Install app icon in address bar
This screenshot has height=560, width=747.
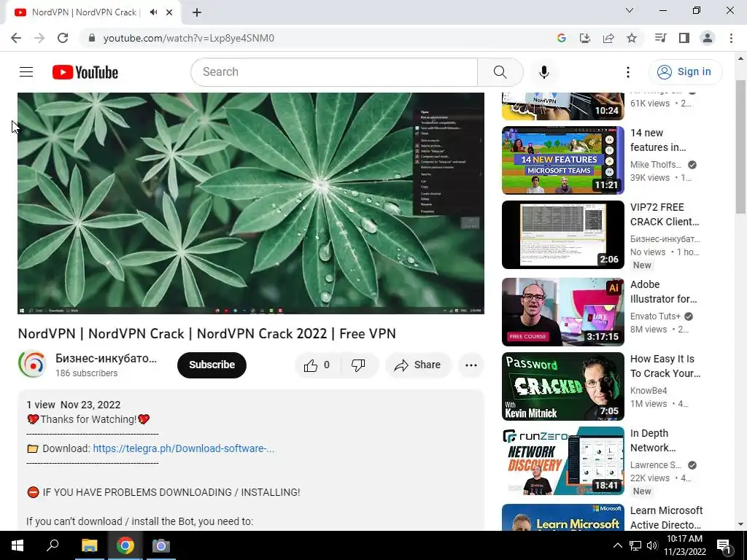pos(585,38)
